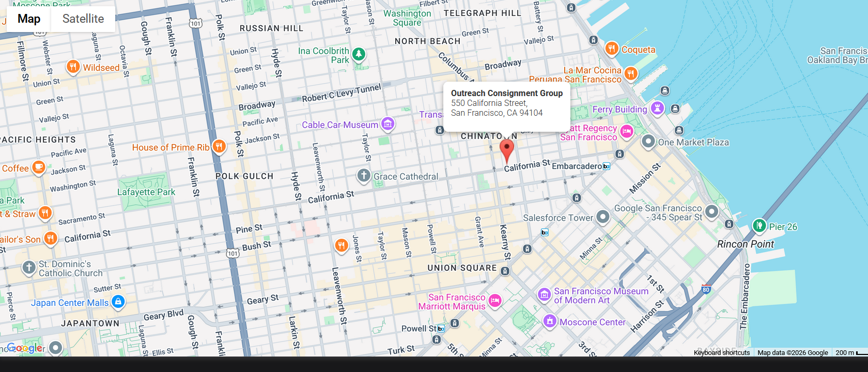
Task: Select the Map view tab
Action: click(x=29, y=19)
